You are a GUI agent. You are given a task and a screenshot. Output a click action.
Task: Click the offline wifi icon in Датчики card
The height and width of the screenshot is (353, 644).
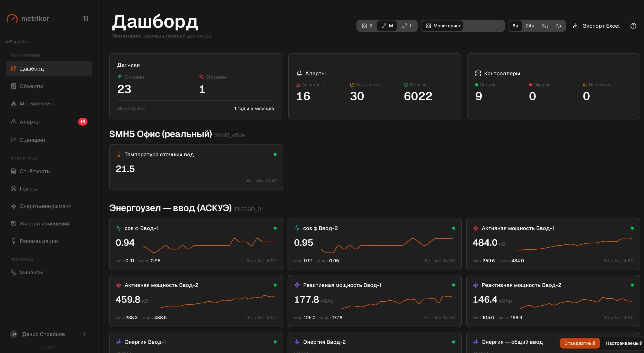(x=201, y=77)
